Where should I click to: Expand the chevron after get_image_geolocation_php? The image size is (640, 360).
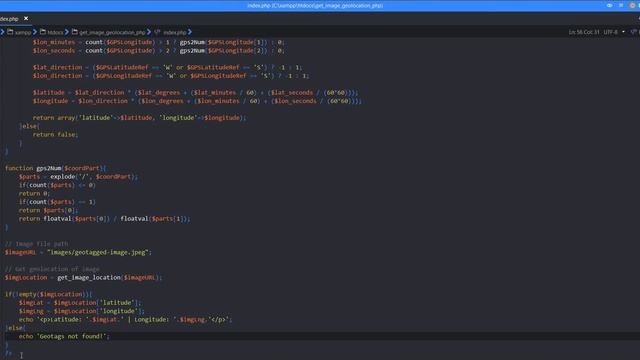pyautogui.click(x=149, y=32)
